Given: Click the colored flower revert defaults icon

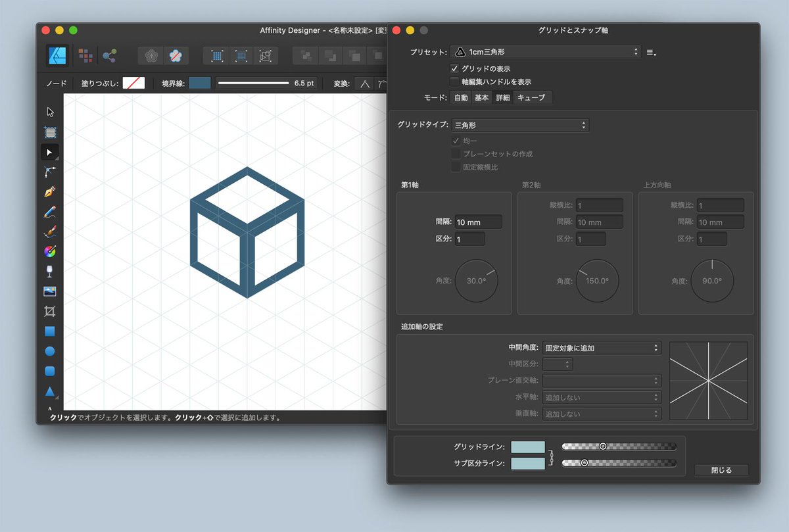Looking at the screenshot, I should (x=176, y=56).
